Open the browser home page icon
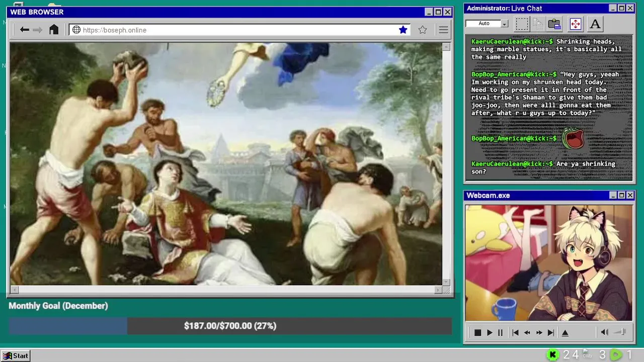The height and width of the screenshot is (362, 644). pos(54,30)
